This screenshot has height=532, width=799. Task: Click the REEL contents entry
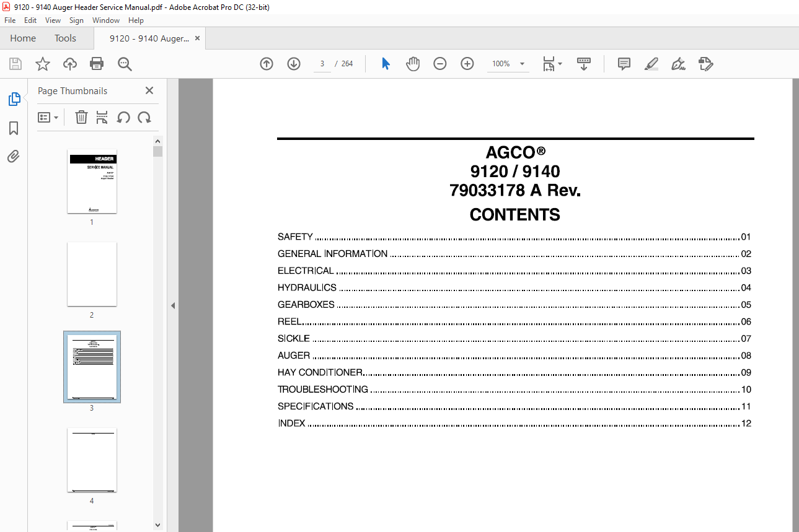point(514,322)
